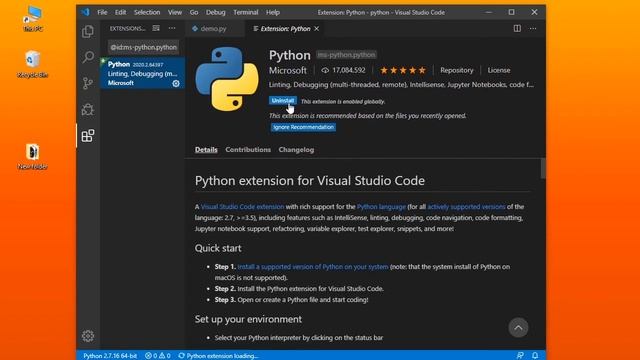Select the Extension: Python tab

click(286, 29)
